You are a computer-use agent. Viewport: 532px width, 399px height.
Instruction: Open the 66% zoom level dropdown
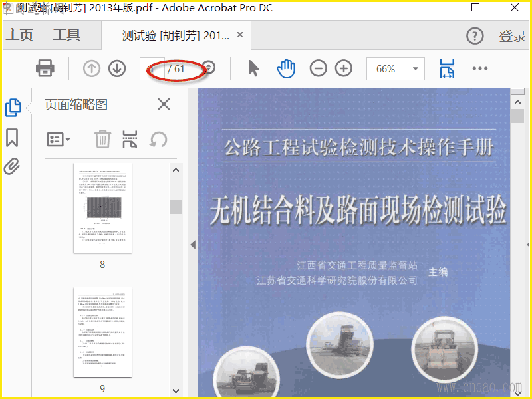pos(396,69)
